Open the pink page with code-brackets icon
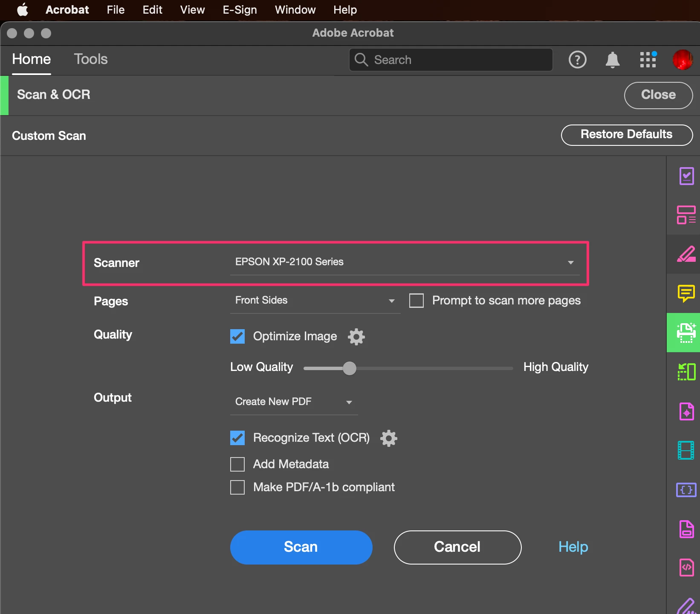The image size is (700, 614). click(686, 568)
